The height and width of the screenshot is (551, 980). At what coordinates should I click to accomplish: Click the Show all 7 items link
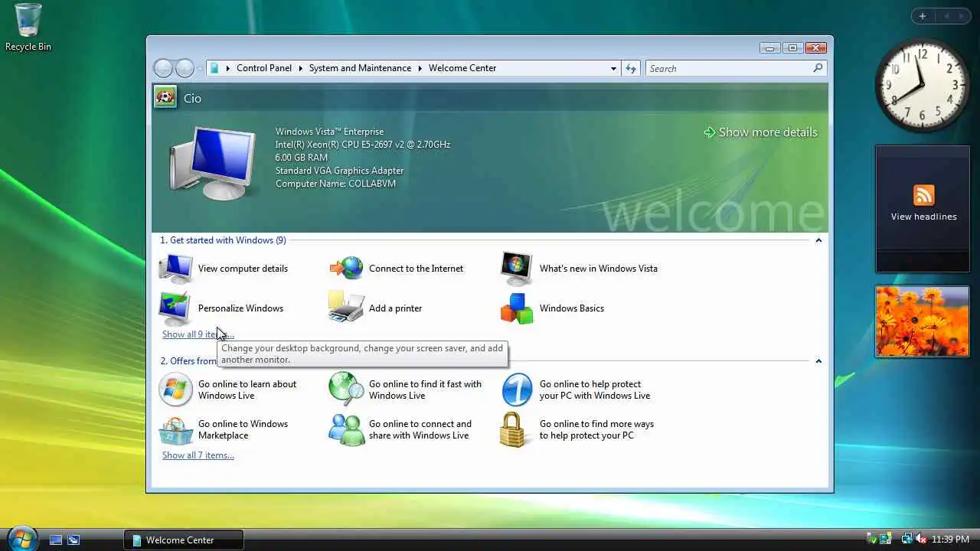tap(198, 455)
